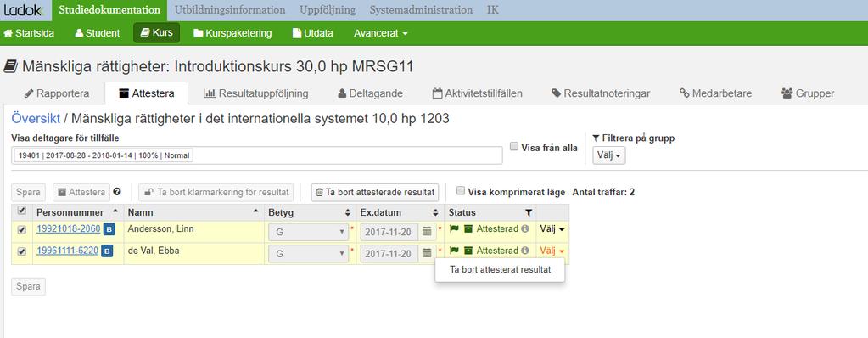Open the IK top tab
The height and width of the screenshot is (338, 868).
[x=493, y=10]
